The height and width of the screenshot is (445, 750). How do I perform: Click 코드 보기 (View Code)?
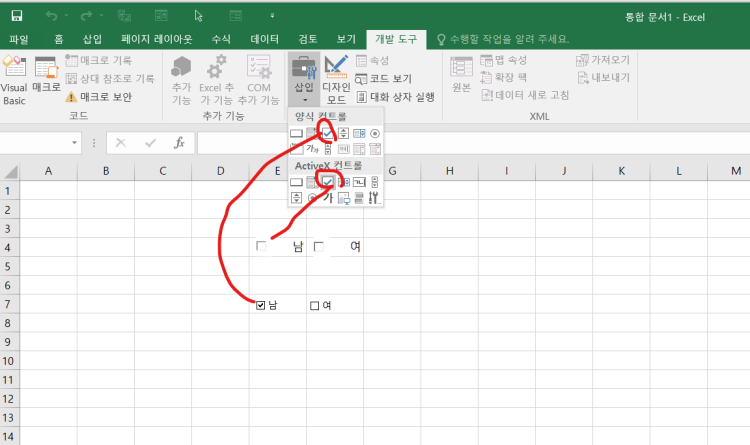click(383, 78)
